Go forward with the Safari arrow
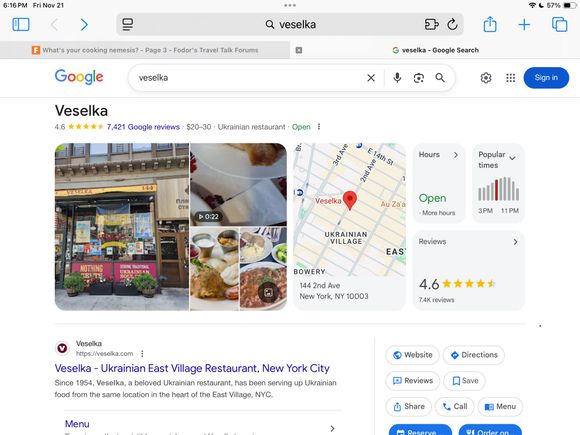Image resolution: width=580 pixels, height=435 pixels. pyautogui.click(x=84, y=25)
